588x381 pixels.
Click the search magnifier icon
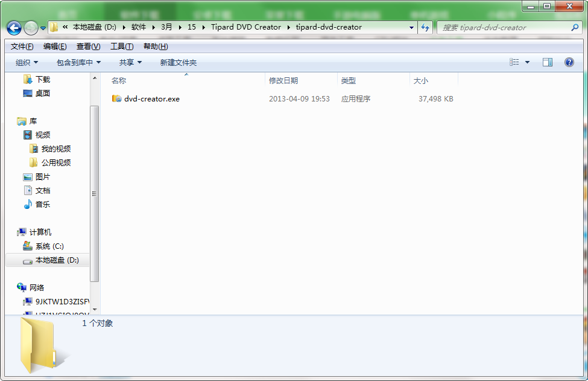click(x=575, y=27)
